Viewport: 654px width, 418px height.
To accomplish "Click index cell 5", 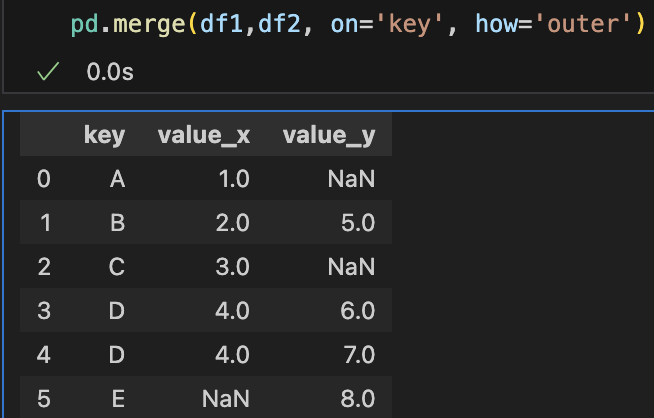I will pos(44,399).
